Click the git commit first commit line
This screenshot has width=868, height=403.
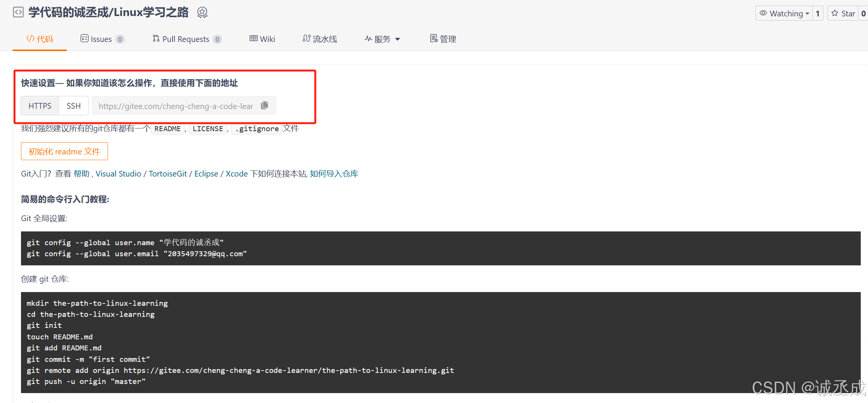pos(88,359)
